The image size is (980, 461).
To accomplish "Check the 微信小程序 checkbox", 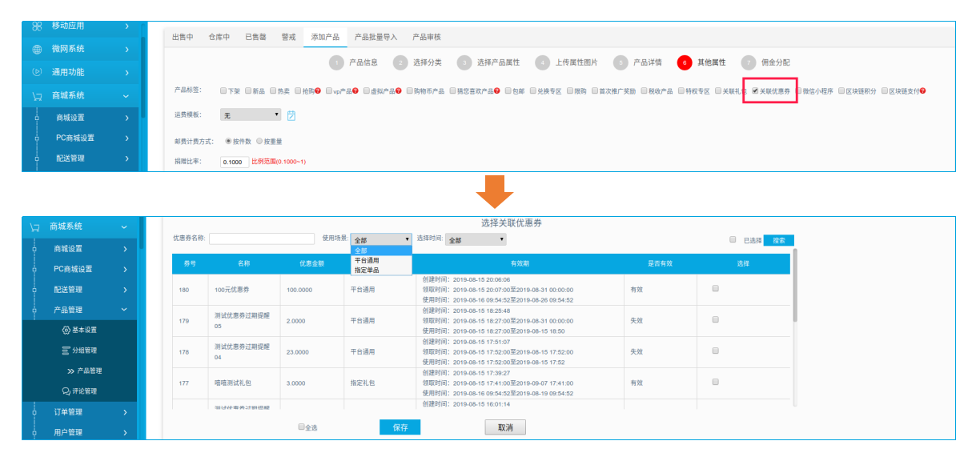I will click(x=798, y=91).
